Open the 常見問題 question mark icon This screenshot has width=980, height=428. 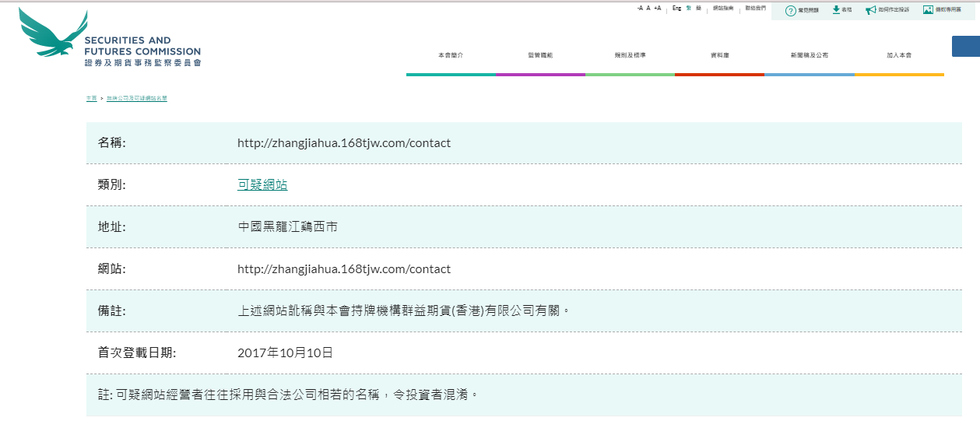click(790, 10)
